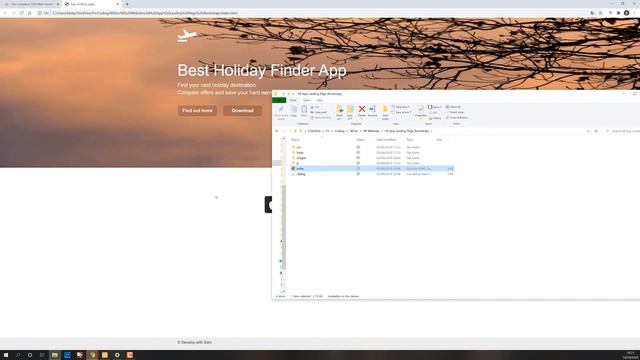This screenshot has height=360, width=640.
Task: Click the Download button on the landing page
Action: point(242,111)
